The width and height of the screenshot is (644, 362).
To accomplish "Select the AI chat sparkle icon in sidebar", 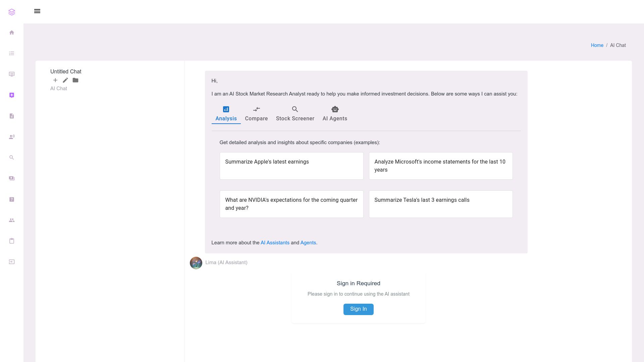I will [x=12, y=95].
